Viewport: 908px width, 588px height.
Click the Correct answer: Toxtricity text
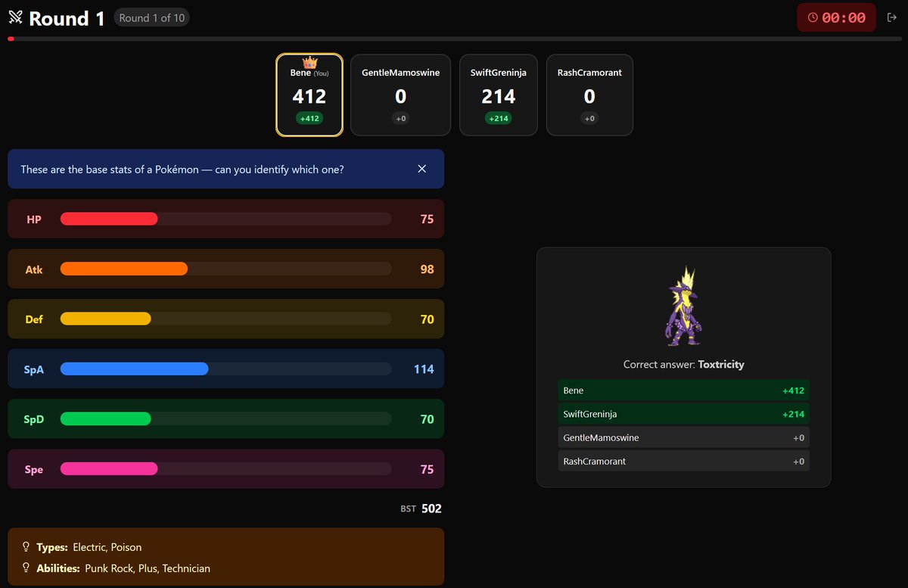click(x=683, y=364)
